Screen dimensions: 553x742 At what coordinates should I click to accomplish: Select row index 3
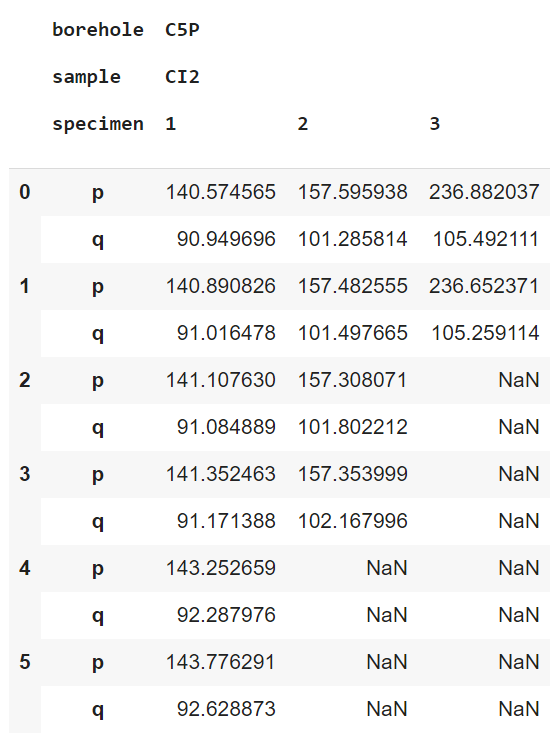coord(25,474)
